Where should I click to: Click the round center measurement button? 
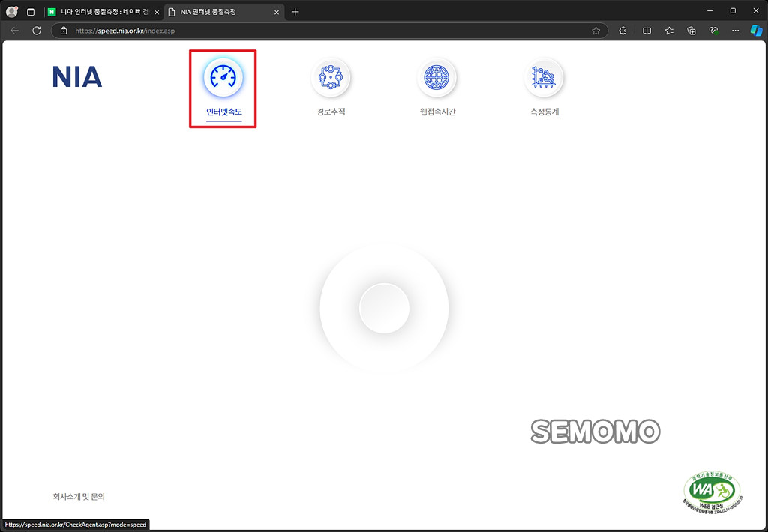tap(384, 308)
